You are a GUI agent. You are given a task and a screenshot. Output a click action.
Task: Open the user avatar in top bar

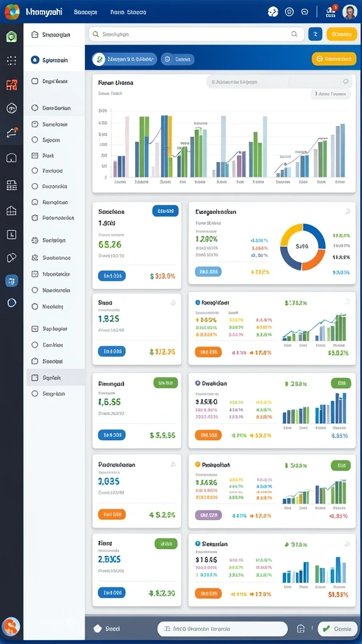pos(349,12)
